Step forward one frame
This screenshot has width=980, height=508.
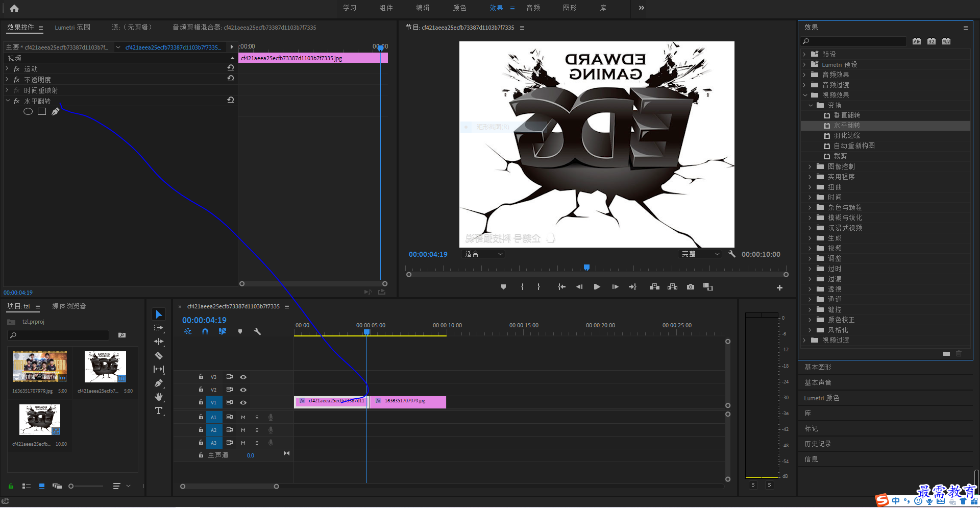pos(615,287)
